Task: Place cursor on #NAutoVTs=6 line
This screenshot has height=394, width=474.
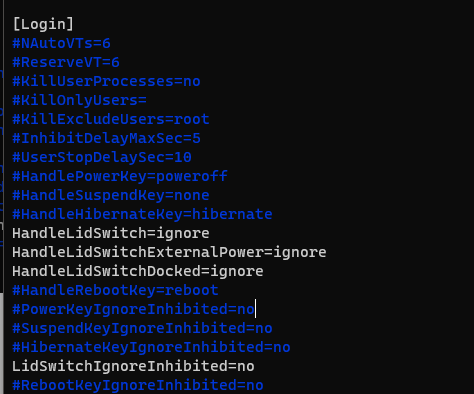Action: tap(61, 43)
